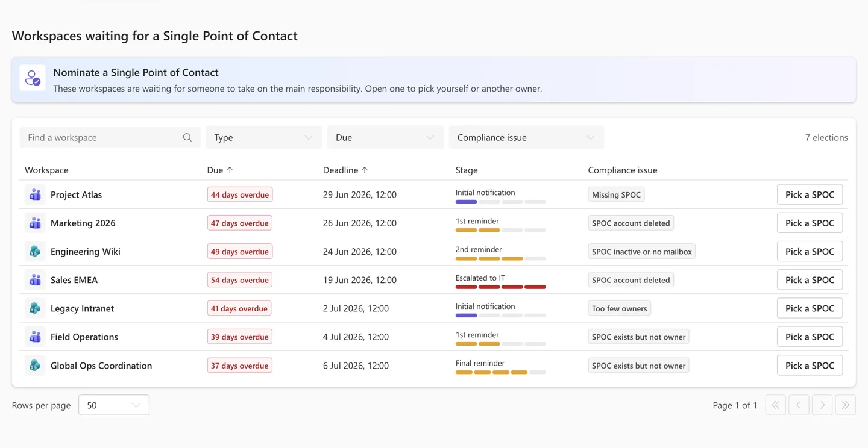Click the 41 days overdue badge
868x448 pixels.
click(x=239, y=308)
